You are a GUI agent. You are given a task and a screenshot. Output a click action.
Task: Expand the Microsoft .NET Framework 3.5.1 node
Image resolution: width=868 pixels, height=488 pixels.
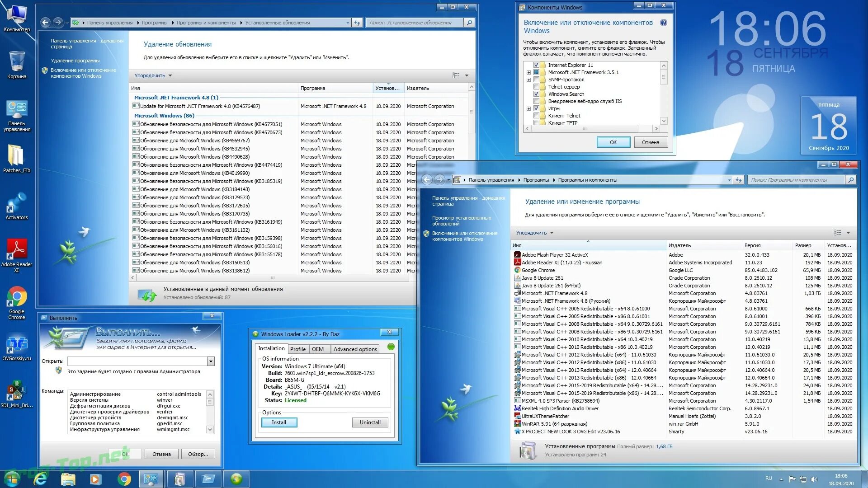[x=528, y=72]
